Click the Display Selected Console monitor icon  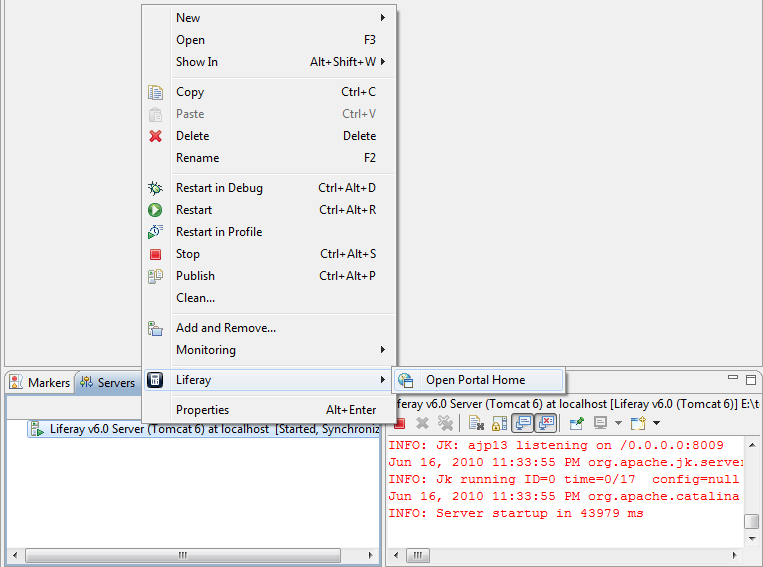coord(601,423)
